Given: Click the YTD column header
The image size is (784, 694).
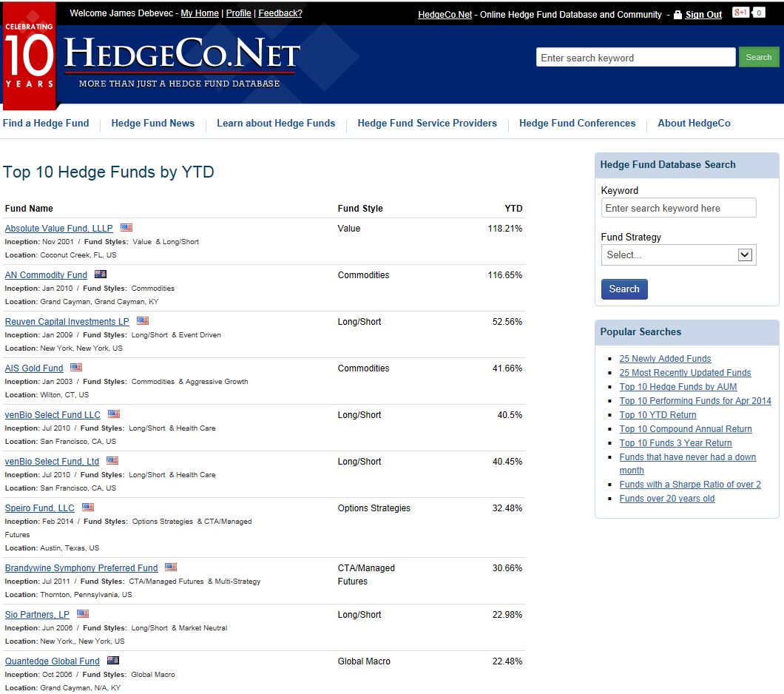Looking at the screenshot, I should click(513, 209).
